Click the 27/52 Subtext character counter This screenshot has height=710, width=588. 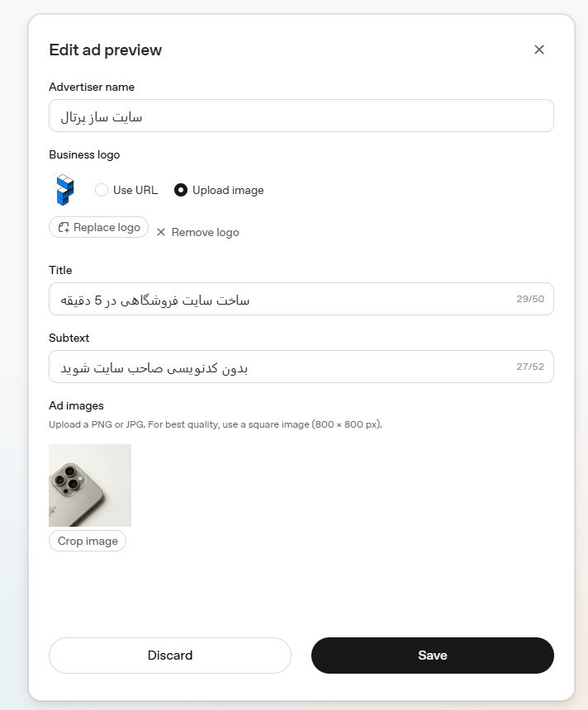tap(530, 367)
